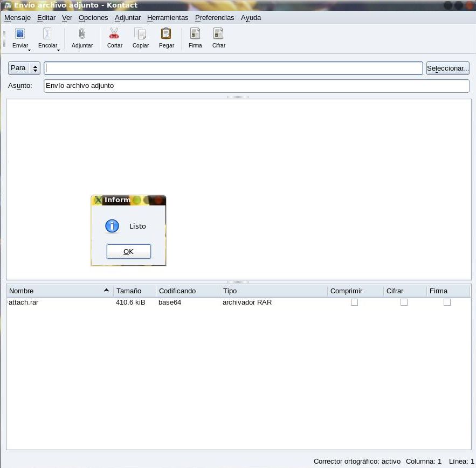Screen dimensions: 476x468
Task: Click the Firma column header
Action: tap(448, 291)
